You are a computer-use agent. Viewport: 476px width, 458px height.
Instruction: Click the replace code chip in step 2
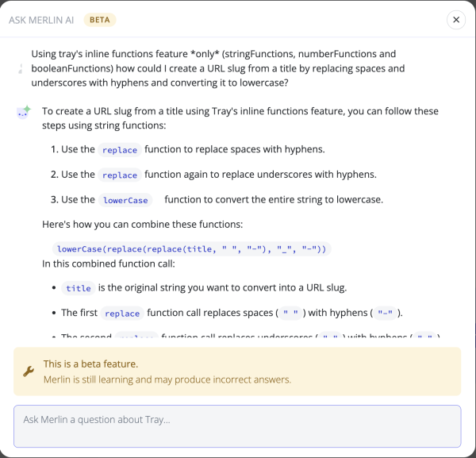pyautogui.click(x=120, y=175)
